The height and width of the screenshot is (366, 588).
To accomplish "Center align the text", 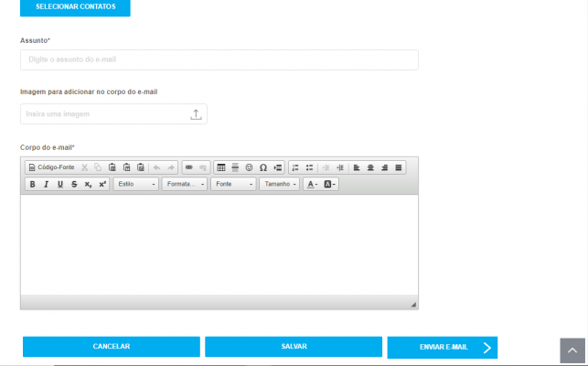I will [x=370, y=167].
